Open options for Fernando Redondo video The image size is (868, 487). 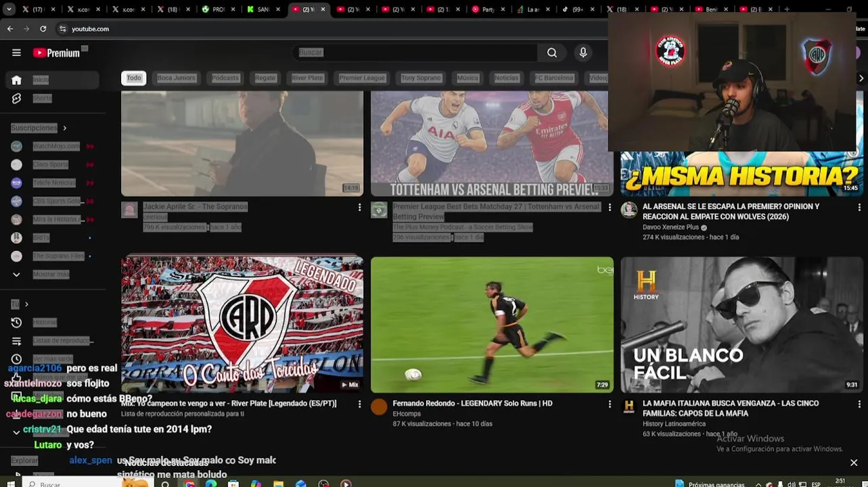(609, 404)
